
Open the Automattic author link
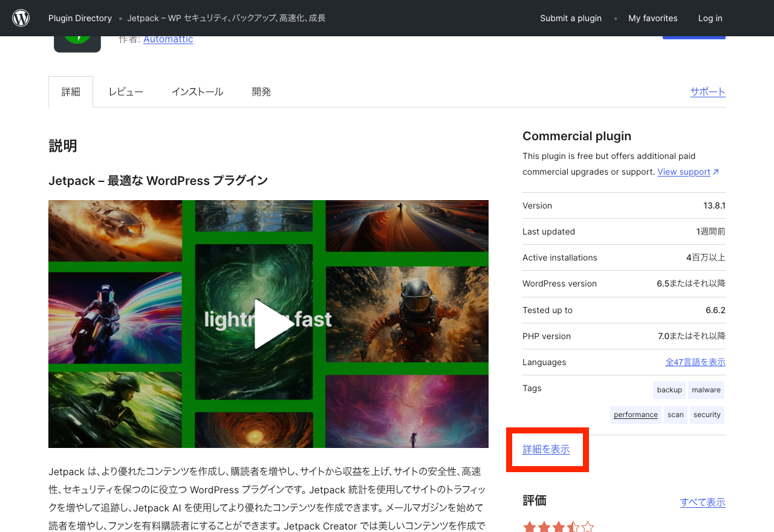tap(168, 39)
